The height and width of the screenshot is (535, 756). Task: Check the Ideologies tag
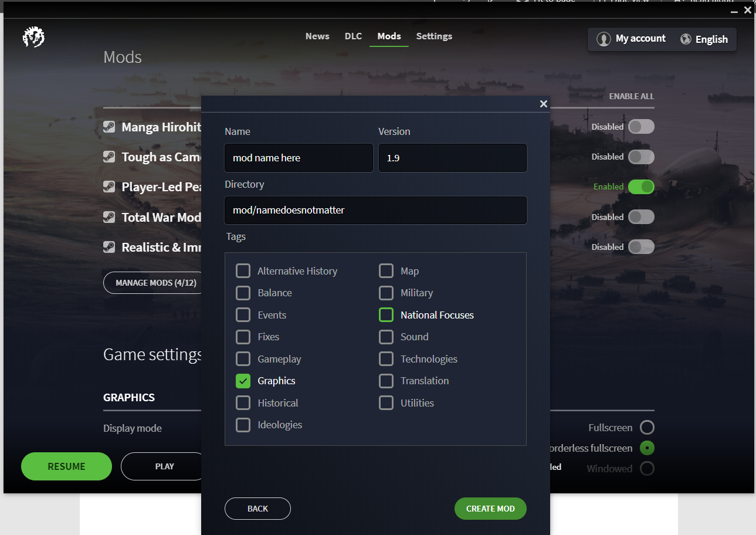[243, 425]
